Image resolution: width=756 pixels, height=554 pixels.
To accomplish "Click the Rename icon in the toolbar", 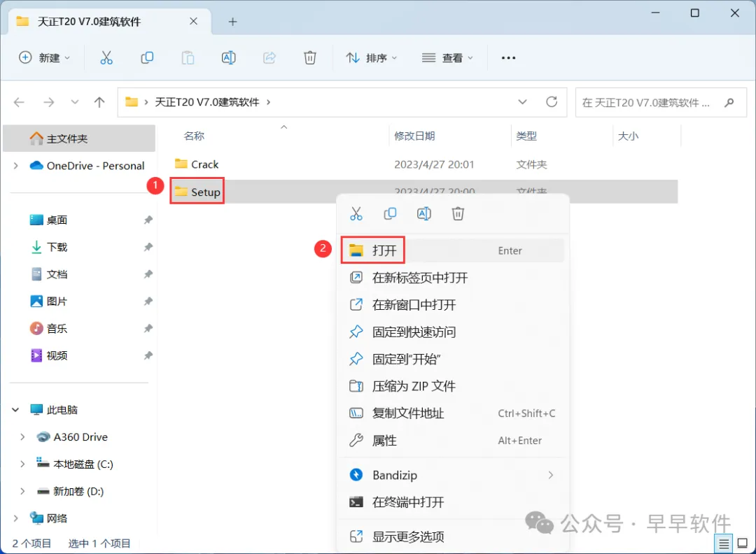I will pos(228,58).
